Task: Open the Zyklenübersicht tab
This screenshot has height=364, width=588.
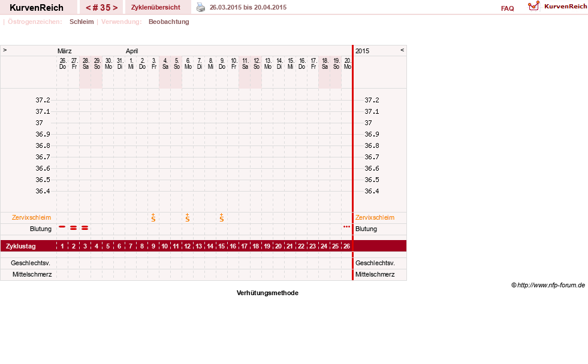Action: 156,8
